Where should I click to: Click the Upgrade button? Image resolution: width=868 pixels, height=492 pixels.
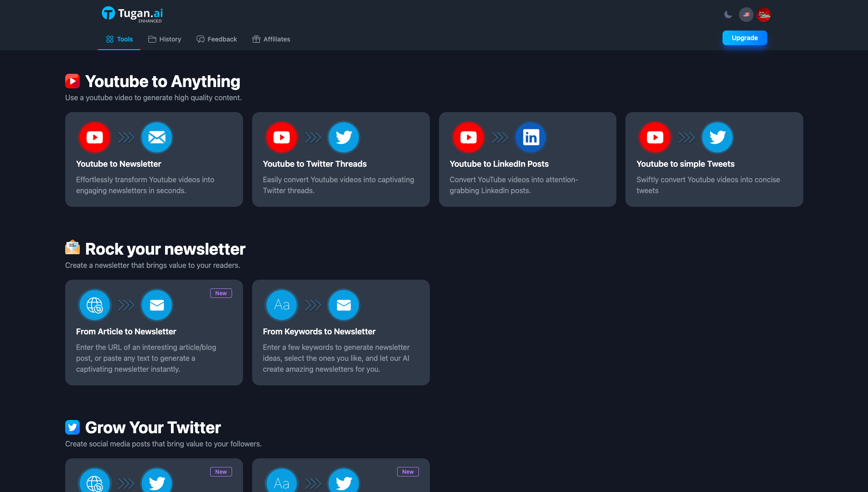click(744, 38)
